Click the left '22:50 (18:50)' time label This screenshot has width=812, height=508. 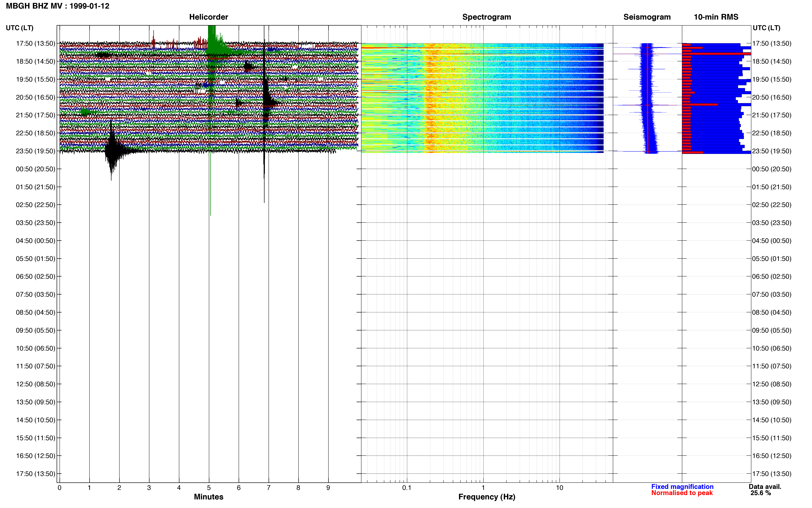pyautogui.click(x=36, y=133)
